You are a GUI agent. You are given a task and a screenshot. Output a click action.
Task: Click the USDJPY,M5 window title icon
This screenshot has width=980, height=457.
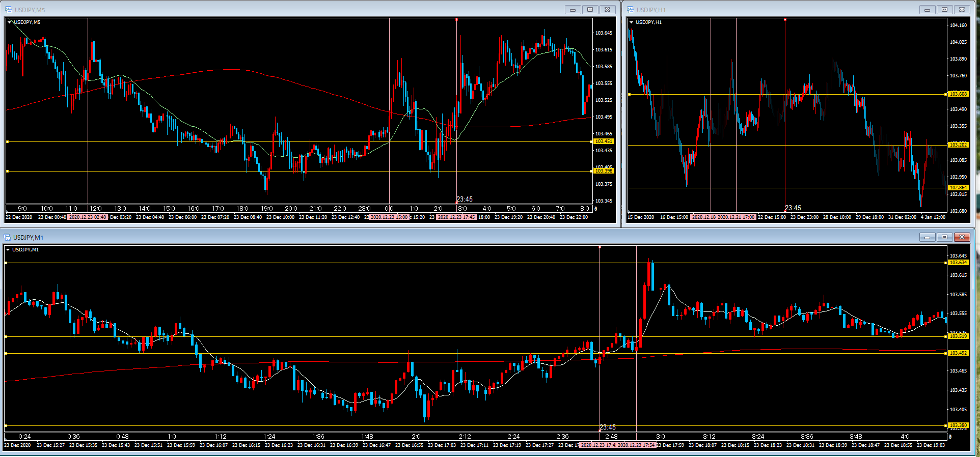click(x=9, y=10)
